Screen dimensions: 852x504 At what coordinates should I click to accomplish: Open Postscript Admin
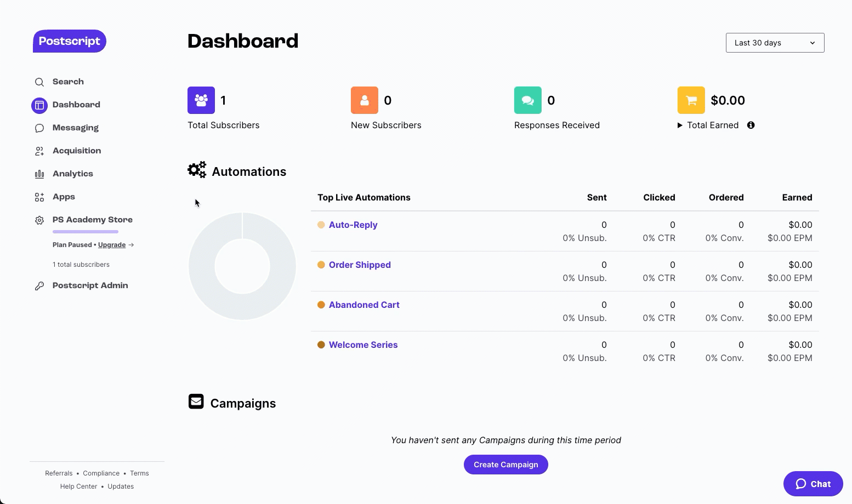click(90, 285)
